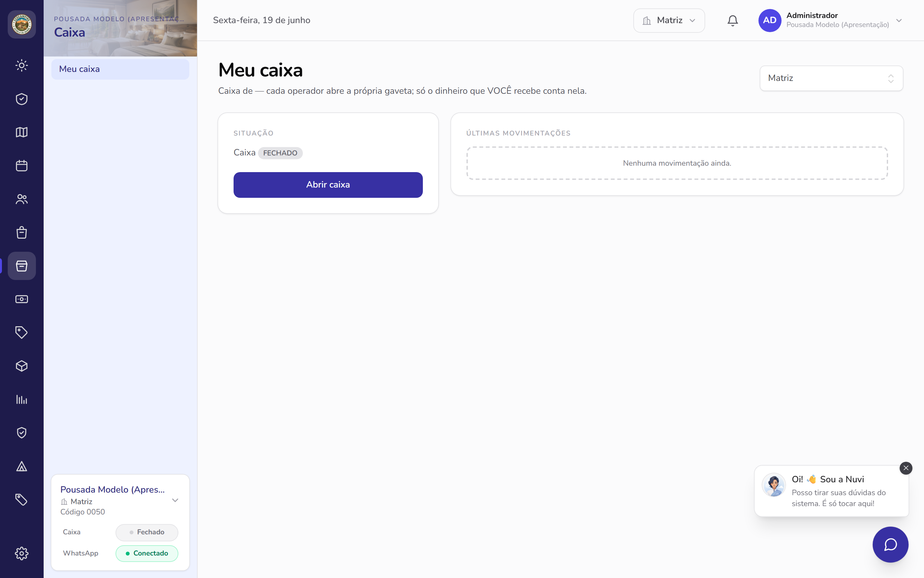
Task: Open the tent camping icon in sidebar
Action: pos(22,466)
